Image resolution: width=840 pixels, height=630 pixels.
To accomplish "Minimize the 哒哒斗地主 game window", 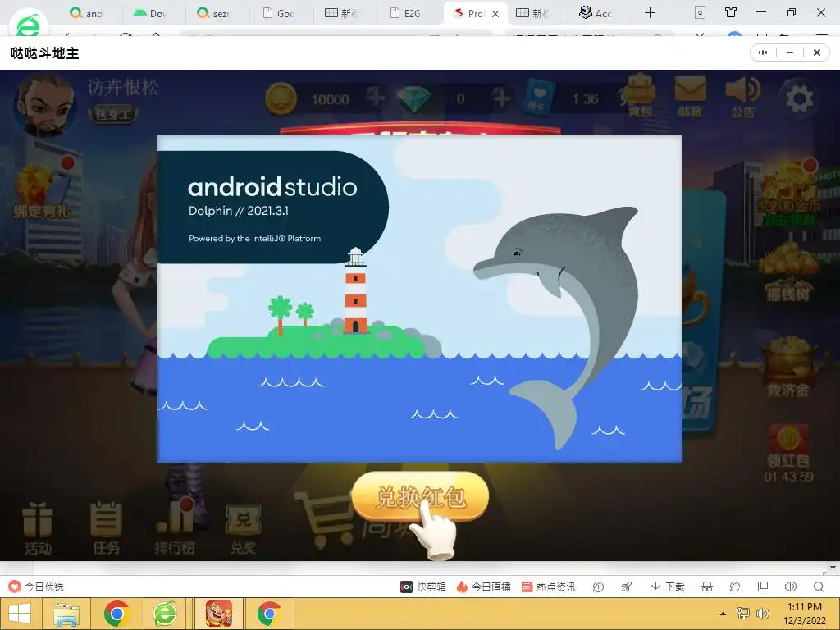I will click(790, 52).
